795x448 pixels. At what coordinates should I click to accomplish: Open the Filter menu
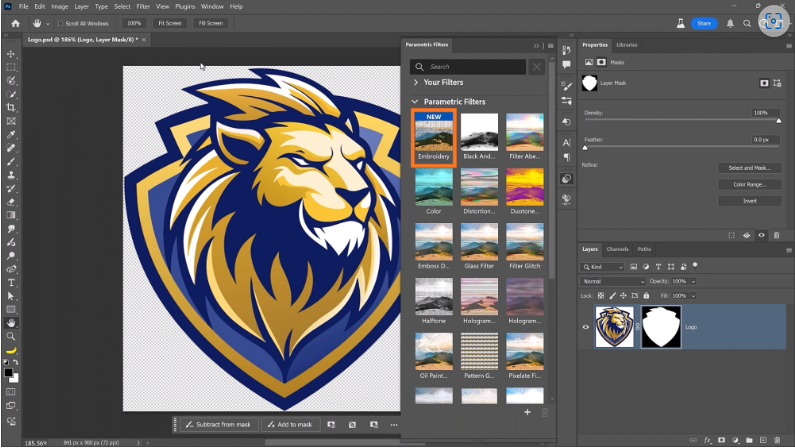click(143, 7)
